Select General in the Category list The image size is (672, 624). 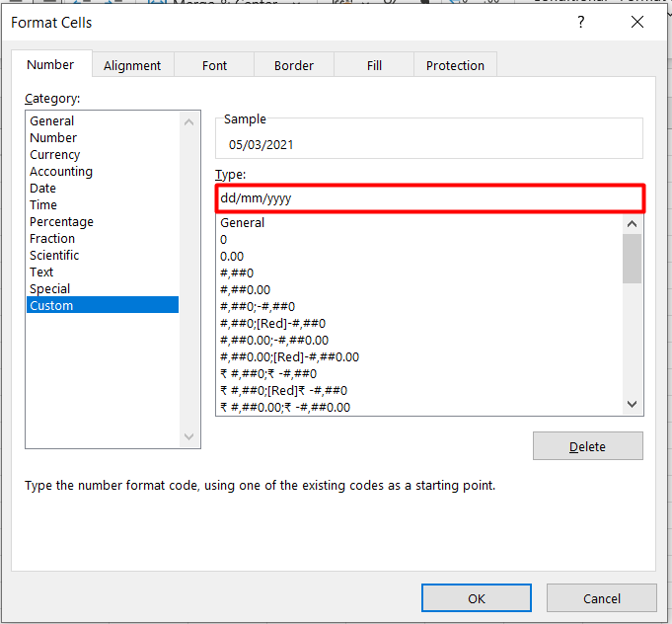tap(103, 120)
